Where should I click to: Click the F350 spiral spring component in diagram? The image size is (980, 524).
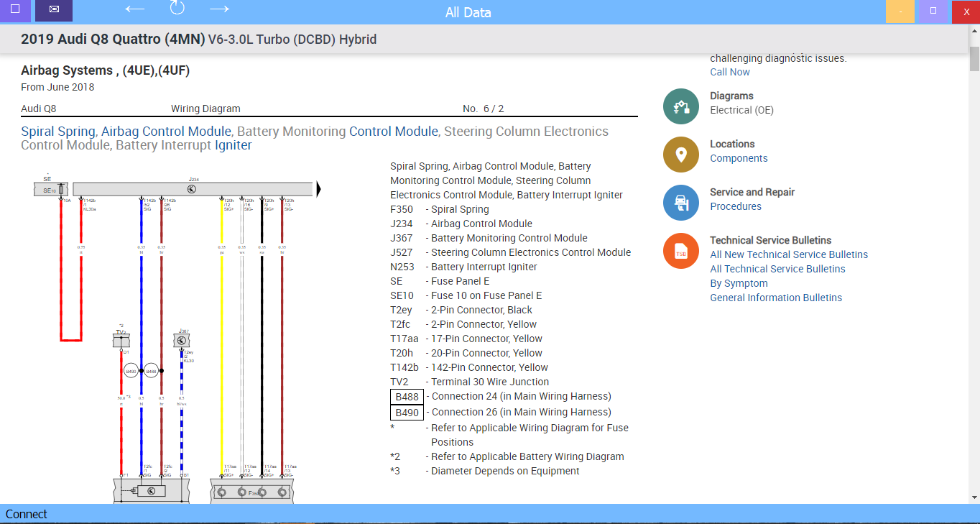[x=252, y=492]
